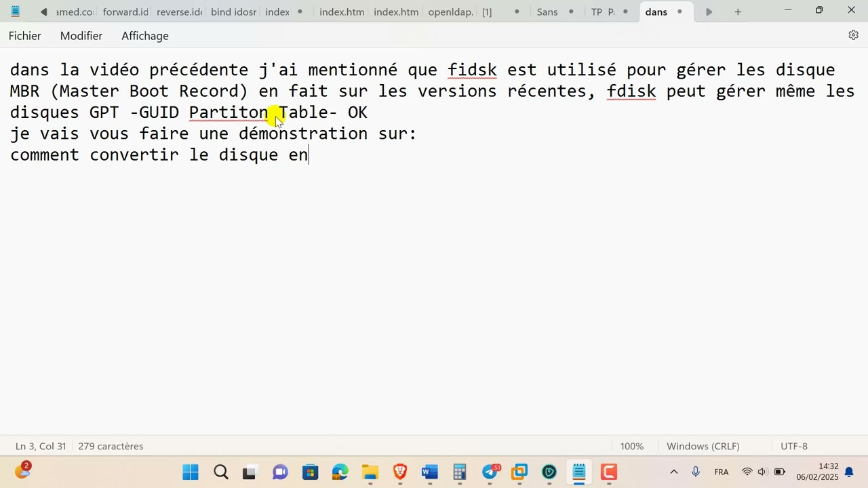Click the word démonstration in text
Image resolution: width=868 pixels, height=488 pixels.
[x=303, y=134]
